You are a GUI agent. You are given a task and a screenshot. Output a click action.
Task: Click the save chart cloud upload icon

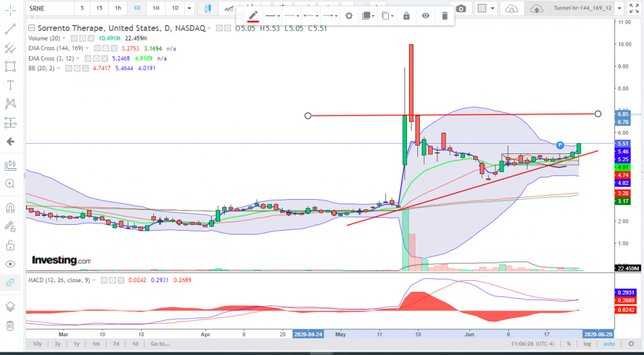click(x=536, y=8)
